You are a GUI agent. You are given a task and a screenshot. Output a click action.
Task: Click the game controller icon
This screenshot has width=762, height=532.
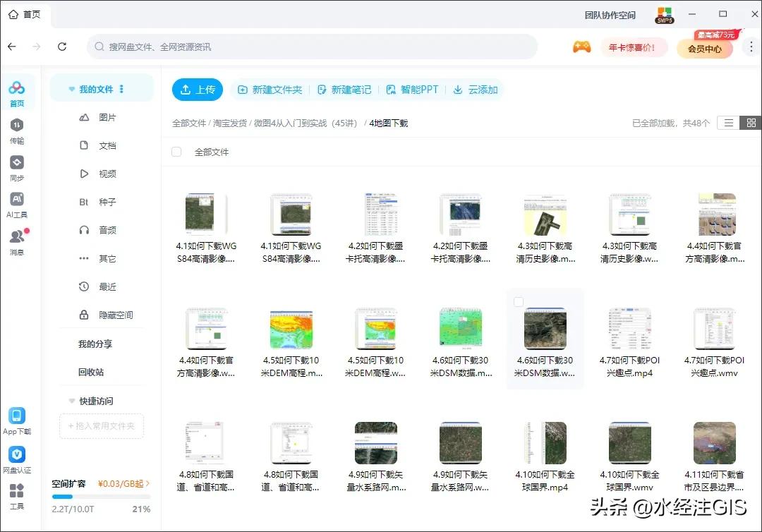pyautogui.click(x=581, y=47)
